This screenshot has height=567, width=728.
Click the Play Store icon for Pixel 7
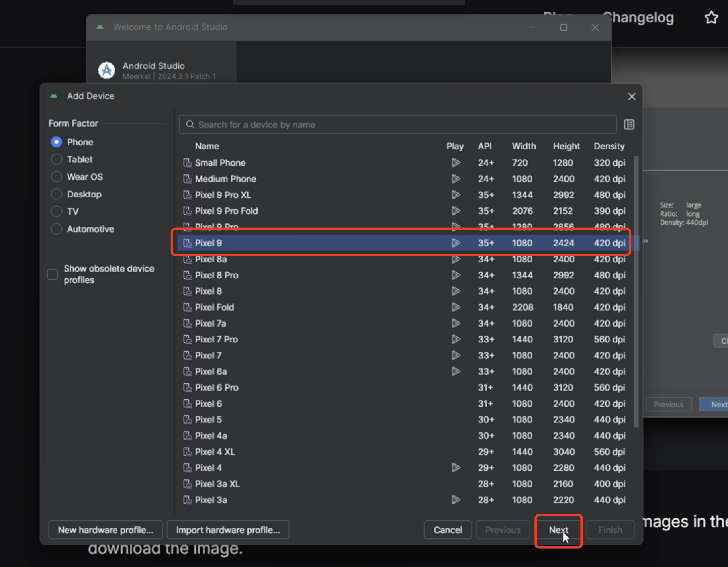(x=456, y=355)
